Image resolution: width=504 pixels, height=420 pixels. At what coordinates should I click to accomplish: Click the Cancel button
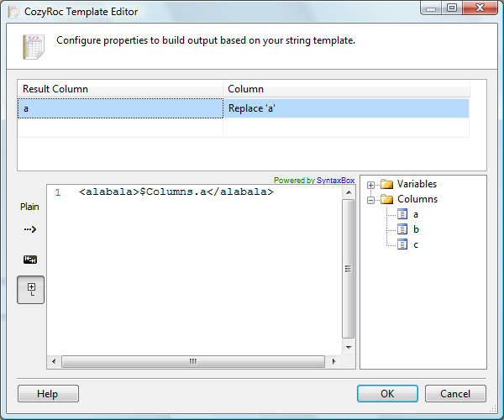pyautogui.click(x=455, y=394)
